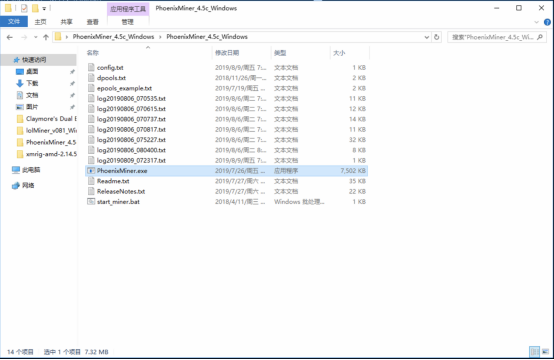Click the properties icon in quick access toolbar
Image resolution: width=554 pixels, height=360 pixels.
click(x=24, y=8)
